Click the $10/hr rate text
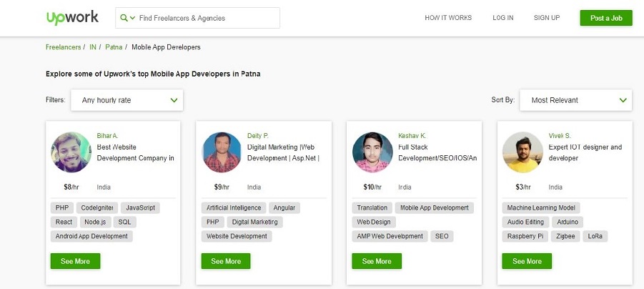Image resolution: width=644 pixels, height=289 pixels. click(372, 187)
